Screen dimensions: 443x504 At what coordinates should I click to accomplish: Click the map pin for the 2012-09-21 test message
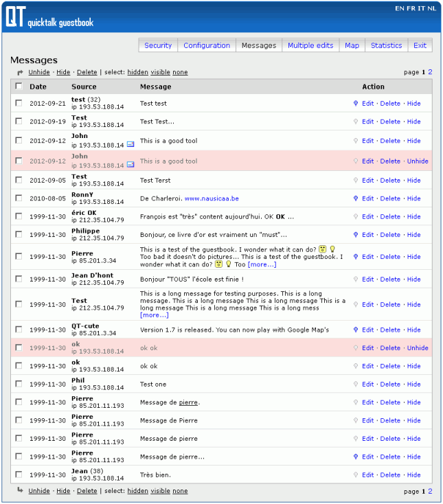pyautogui.click(x=356, y=104)
